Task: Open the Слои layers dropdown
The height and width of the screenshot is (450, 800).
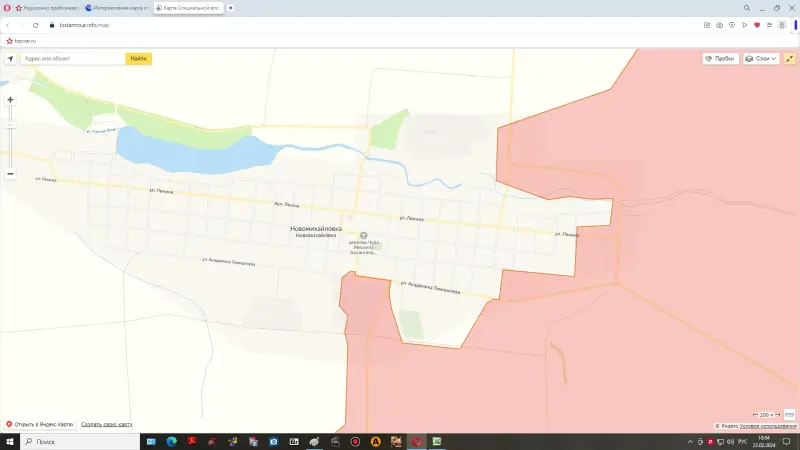Action: (x=760, y=59)
